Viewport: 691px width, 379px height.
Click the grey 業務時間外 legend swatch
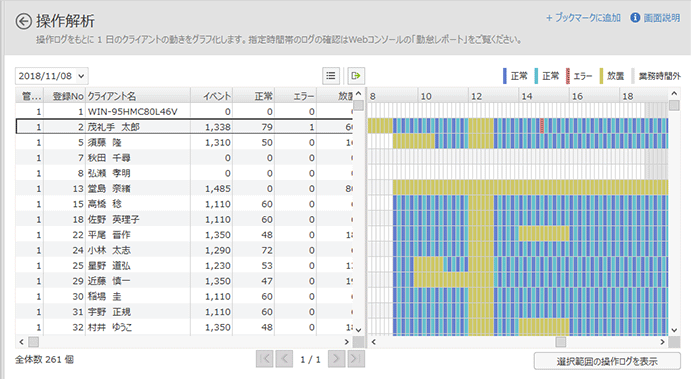[633, 76]
